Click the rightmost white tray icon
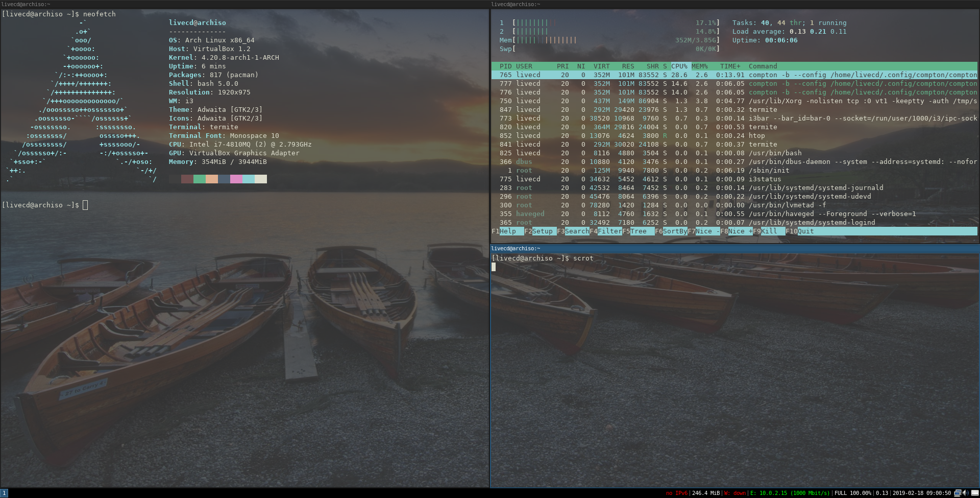 (x=974, y=493)
